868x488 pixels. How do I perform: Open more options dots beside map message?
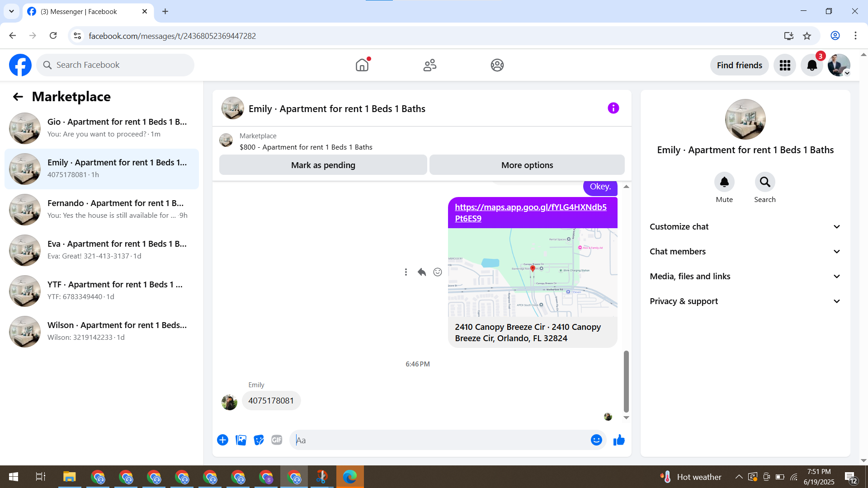pyautogui.click(x=406, y=272)
